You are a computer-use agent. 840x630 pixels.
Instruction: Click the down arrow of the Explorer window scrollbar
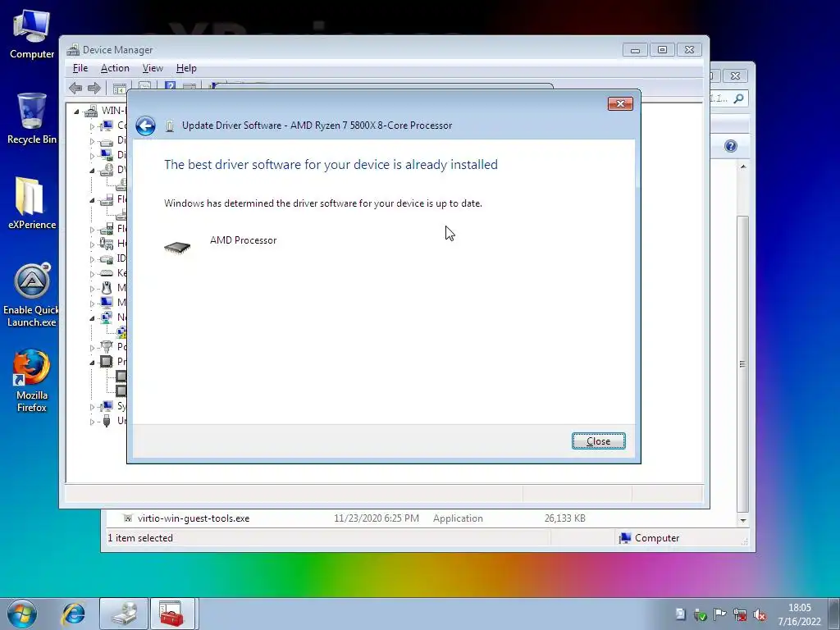(x=743, y=520)
